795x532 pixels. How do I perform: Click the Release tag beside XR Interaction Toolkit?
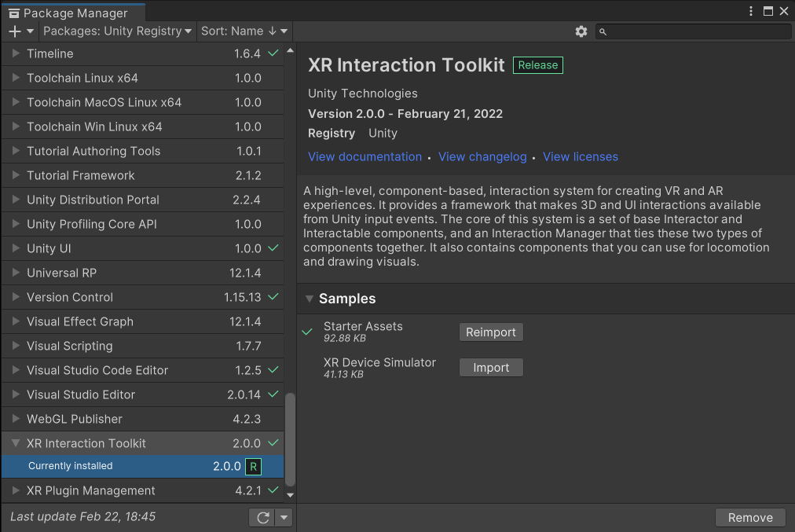coord(537,65)
